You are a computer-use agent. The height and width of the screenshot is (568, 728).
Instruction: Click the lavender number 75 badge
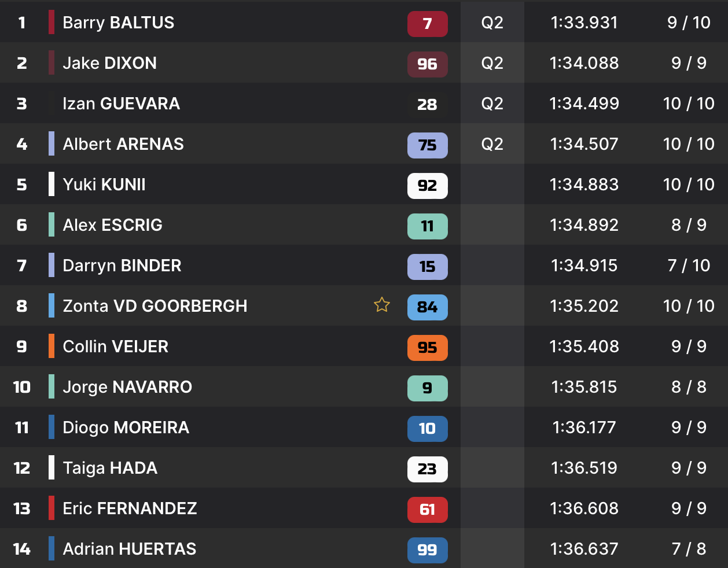pos(427,145)
